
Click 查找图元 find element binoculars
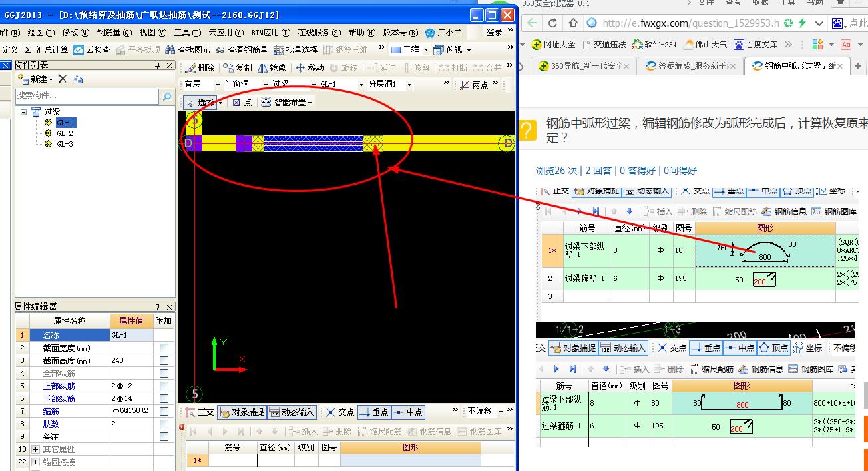coord(188,49)
